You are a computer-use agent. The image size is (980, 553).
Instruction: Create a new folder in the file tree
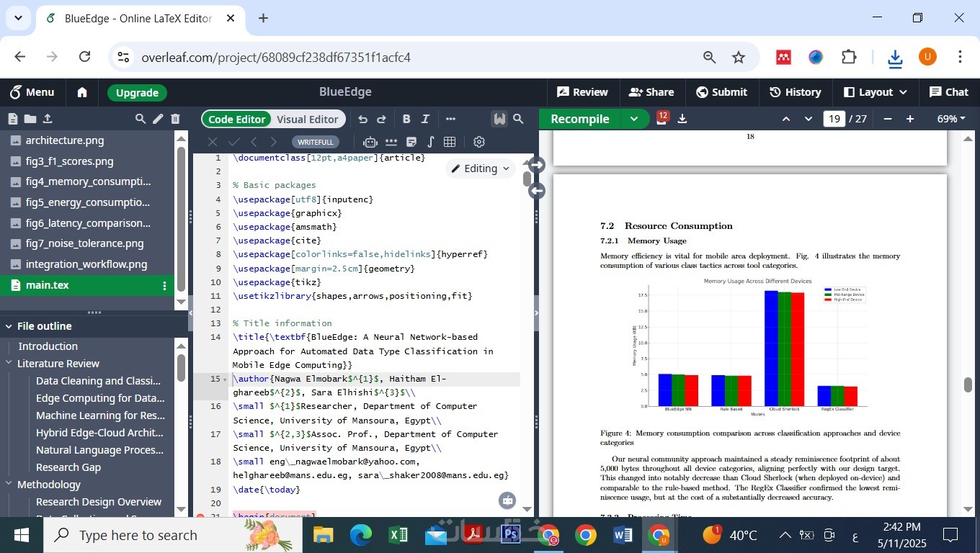click(30, 119)
